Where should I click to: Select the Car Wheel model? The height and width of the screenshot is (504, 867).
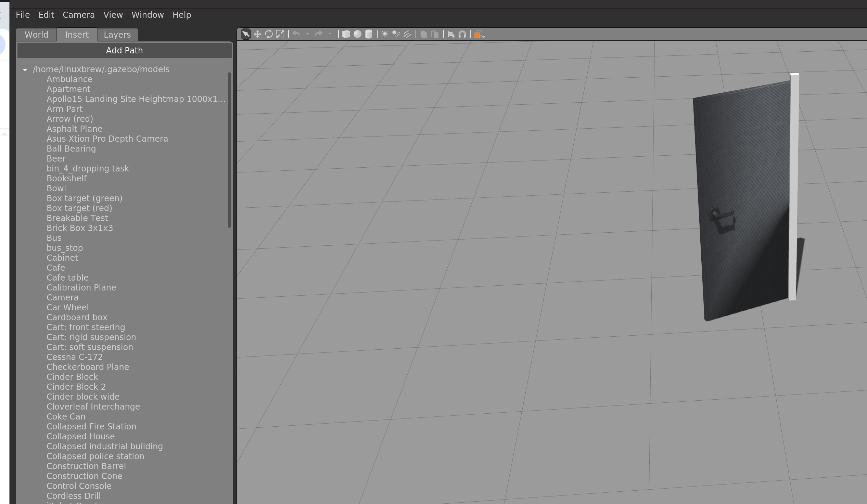(67, 308)
